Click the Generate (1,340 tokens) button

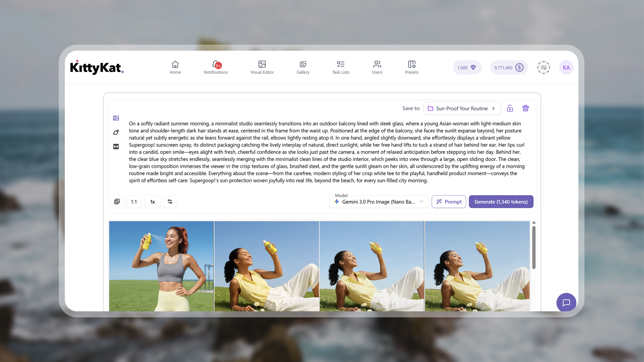coord(501,202)
